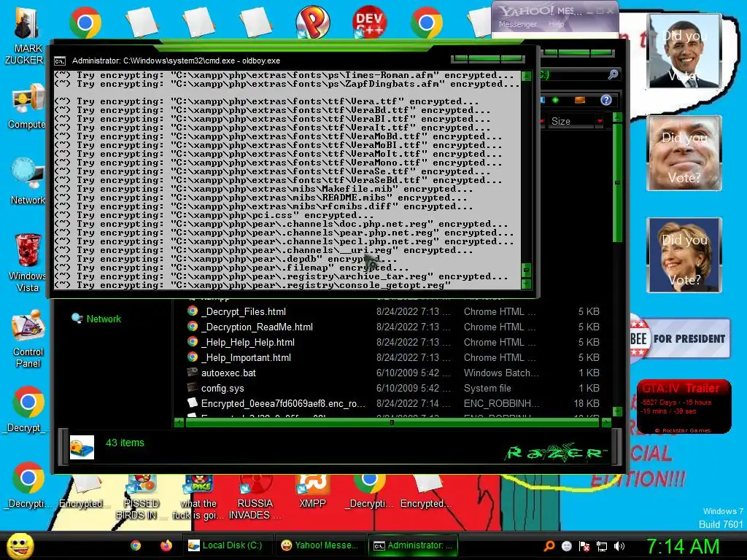Click the 7:14 AM taskbar clock
The image size is (747, 560).
(683, 546)
